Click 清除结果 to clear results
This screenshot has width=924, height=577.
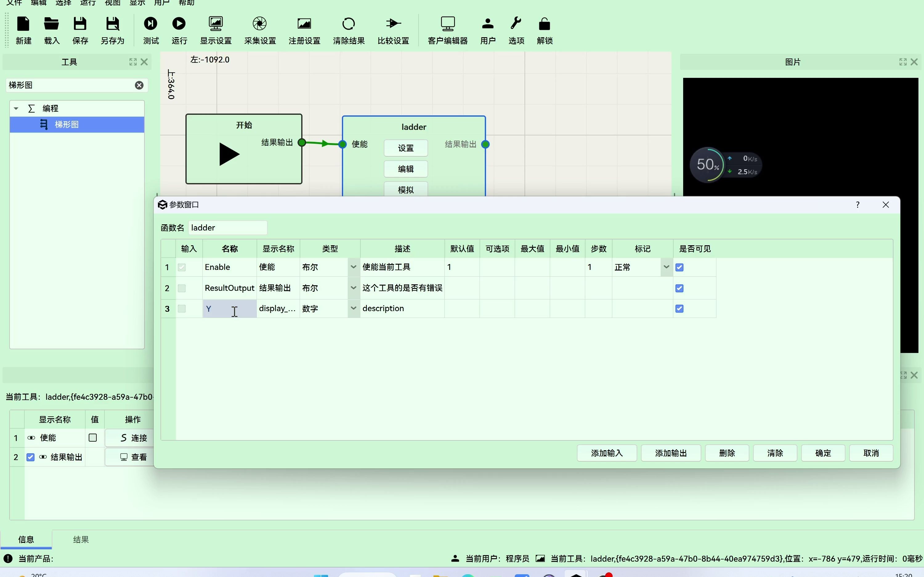[348, 30]
